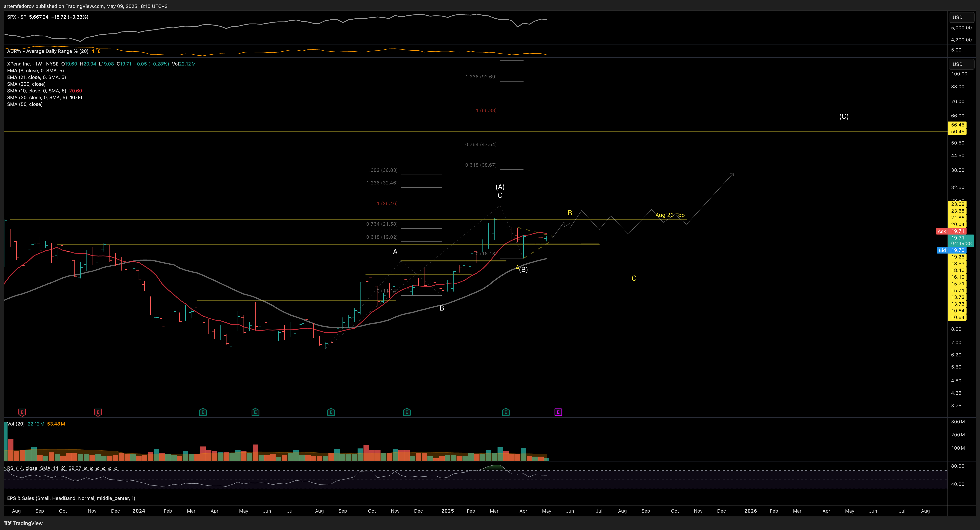The image size is (980, 530).
Task: Click the 59.57 RSI value
Action: [x=75, y=468]
